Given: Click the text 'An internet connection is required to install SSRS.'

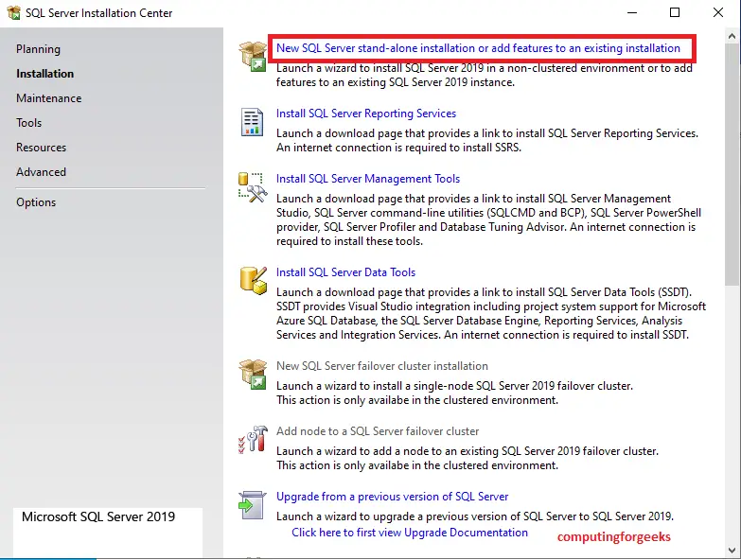Looking at the screenshot, I should [398, 148].
